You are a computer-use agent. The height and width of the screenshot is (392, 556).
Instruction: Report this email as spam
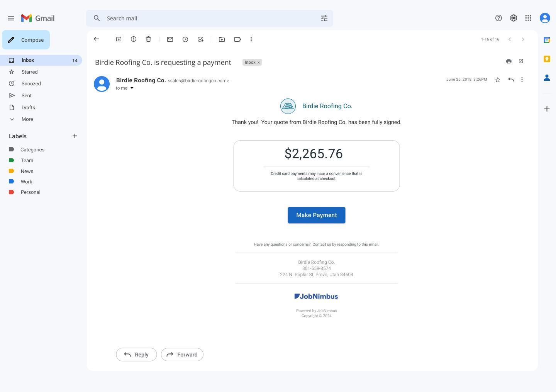(x=134, y=39)
